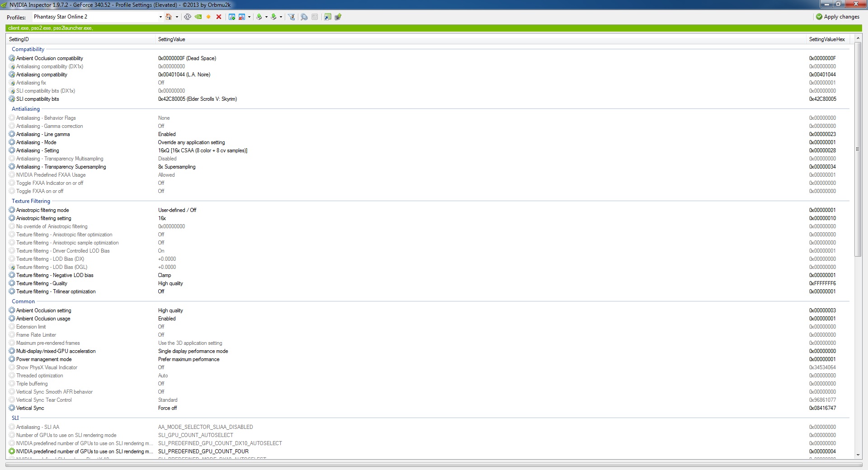868x470 pixels.
Task: Click the add application to profile icon
Action: click(x=232, y=17)
